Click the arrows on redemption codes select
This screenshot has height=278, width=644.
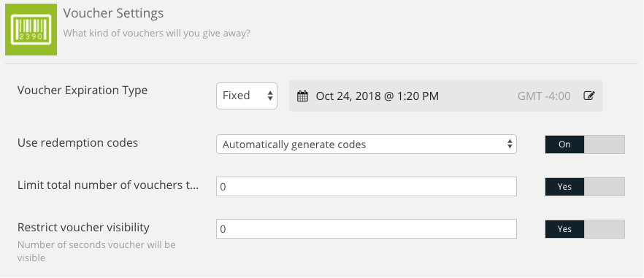pos(510,144)
